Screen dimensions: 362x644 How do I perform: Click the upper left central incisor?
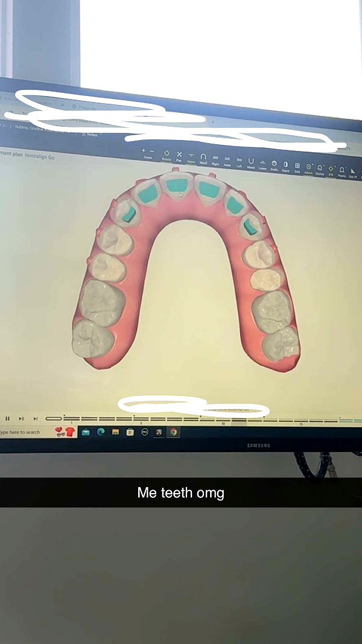[x=209, y=190]
